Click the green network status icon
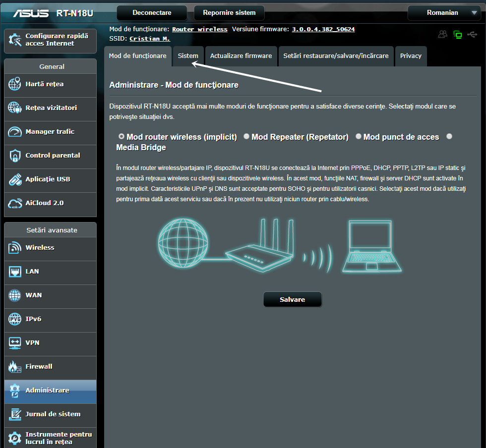The image size is (486, 448). [457, 34]
